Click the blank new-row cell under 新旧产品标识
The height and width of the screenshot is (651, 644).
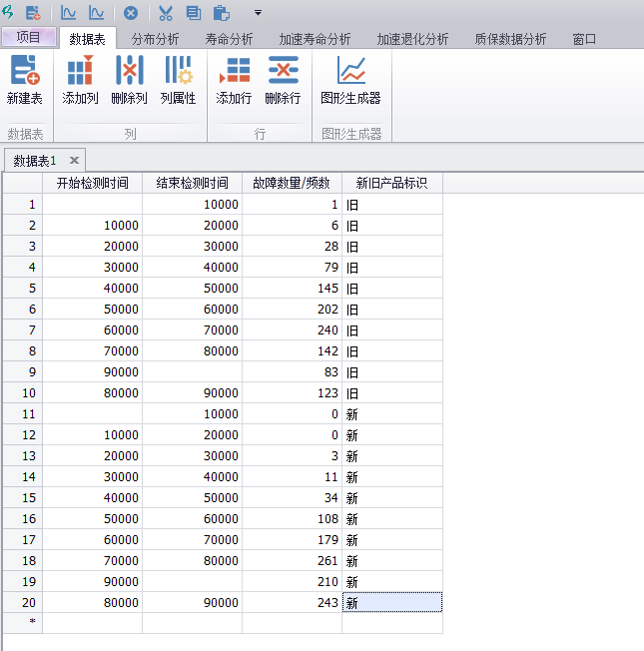[x=392, y=623]
